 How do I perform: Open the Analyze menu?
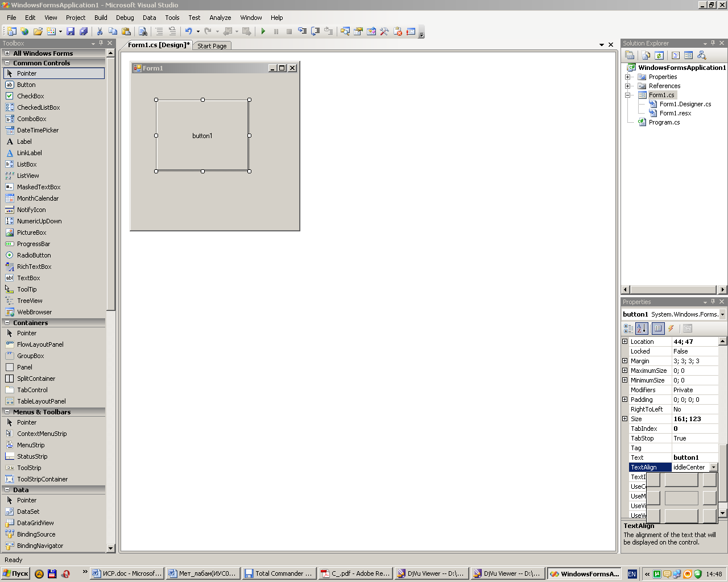(220, 18)
